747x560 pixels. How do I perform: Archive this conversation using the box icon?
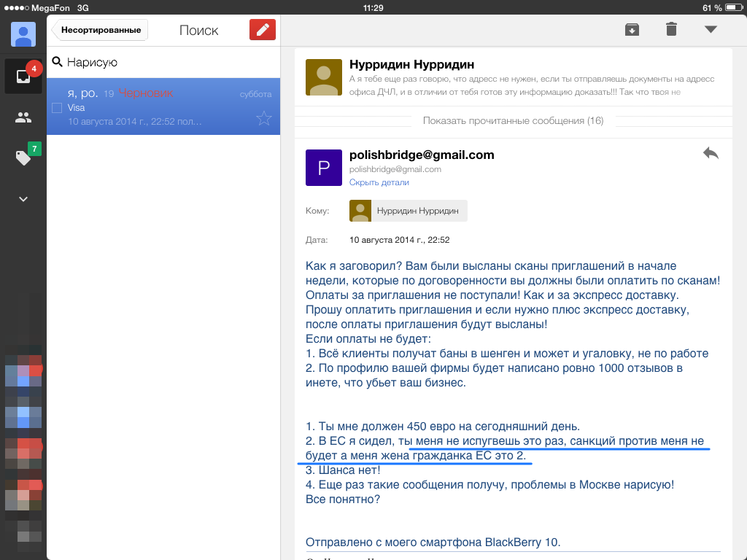pos(632,29)
